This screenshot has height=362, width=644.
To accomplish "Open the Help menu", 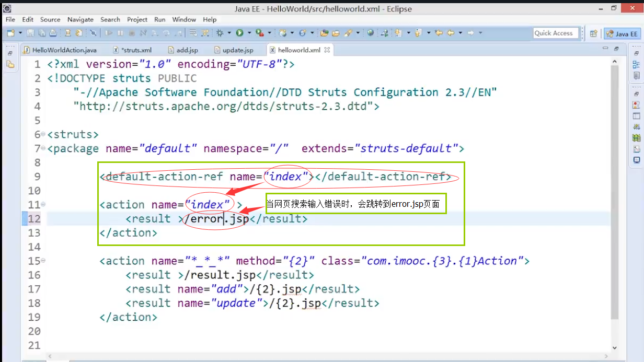I will pyautogui.click(x=210, y=19).
